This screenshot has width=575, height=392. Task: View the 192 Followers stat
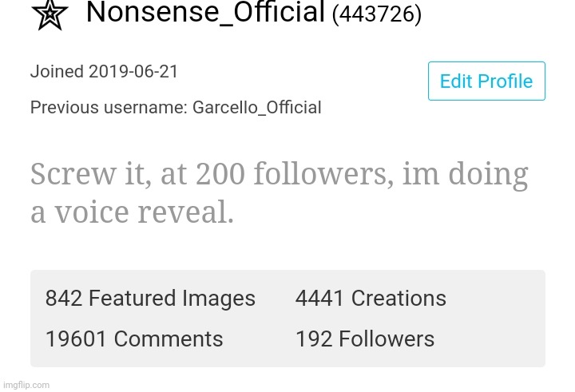(x=365, y=339)
